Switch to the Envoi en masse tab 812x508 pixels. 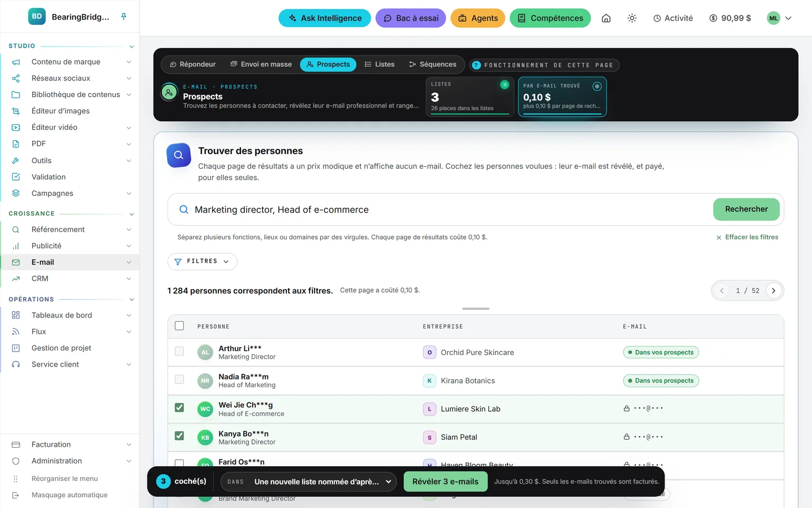[x=261, y=65]
